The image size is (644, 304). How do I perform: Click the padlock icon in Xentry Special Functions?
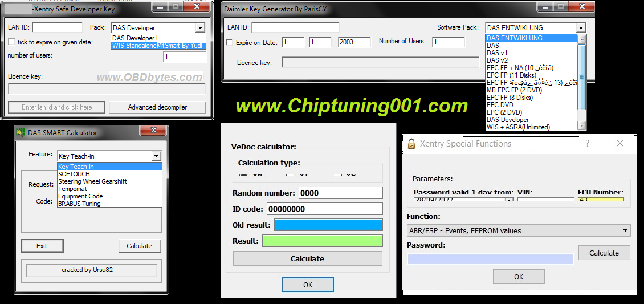[411, 144]
